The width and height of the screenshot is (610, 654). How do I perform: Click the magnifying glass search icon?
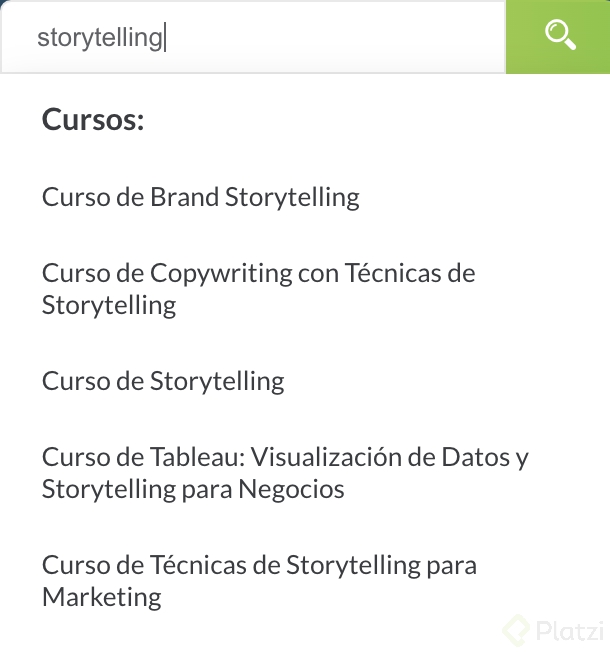tap(559, 36)
